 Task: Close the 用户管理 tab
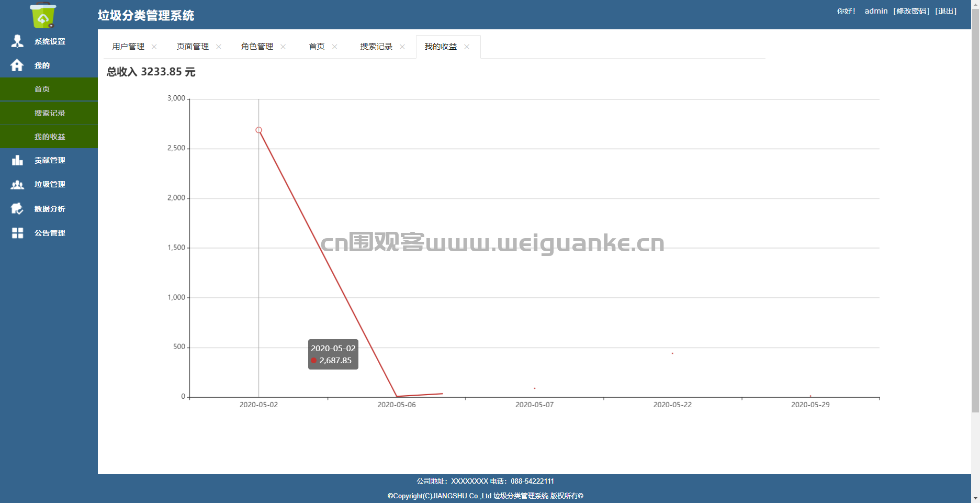point(154,47)
